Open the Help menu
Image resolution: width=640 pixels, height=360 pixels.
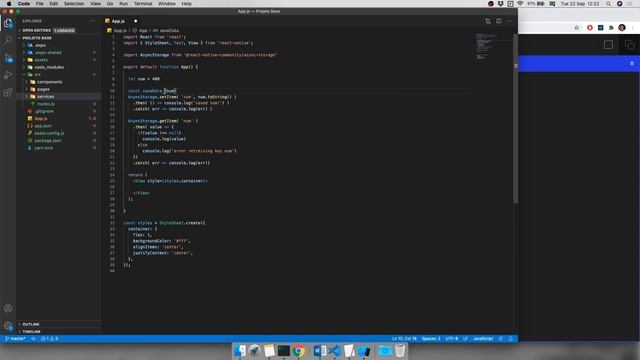[186, 4]
